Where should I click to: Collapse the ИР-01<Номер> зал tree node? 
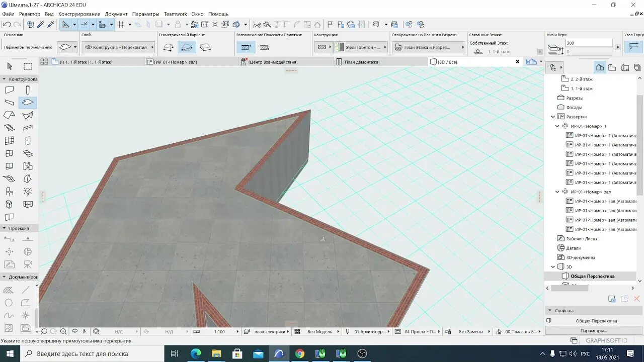[x=557, y=192]
